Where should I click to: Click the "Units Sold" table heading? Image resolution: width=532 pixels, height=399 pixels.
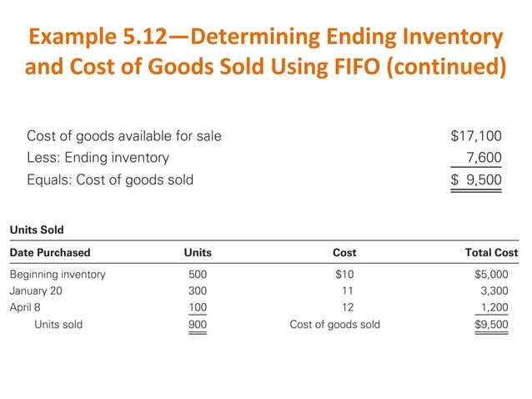tap(36, 230)
